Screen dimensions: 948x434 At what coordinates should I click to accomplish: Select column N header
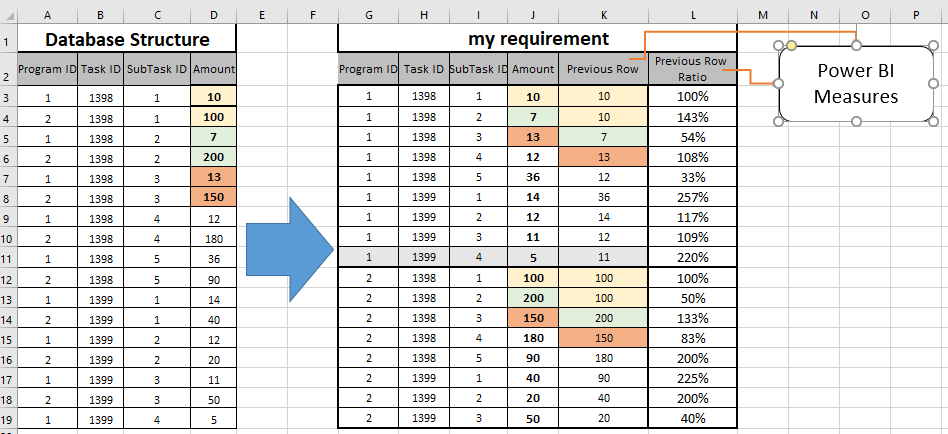(x=814, y=15)
